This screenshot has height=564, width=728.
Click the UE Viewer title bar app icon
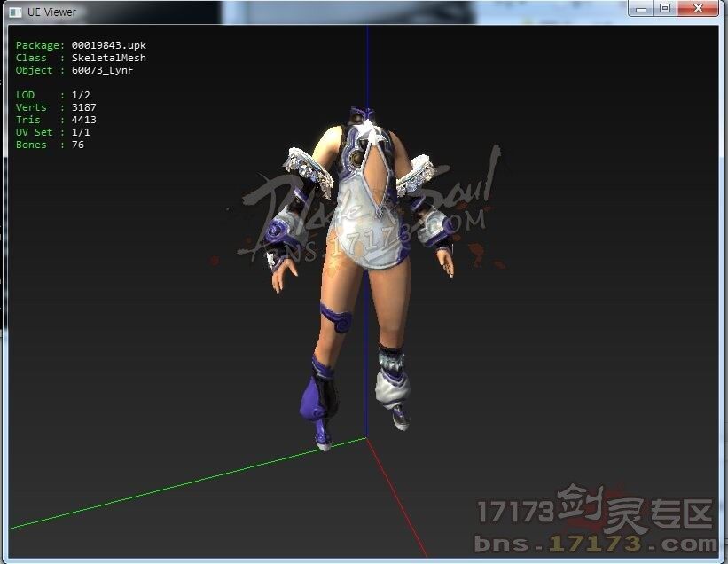(15, 12)
